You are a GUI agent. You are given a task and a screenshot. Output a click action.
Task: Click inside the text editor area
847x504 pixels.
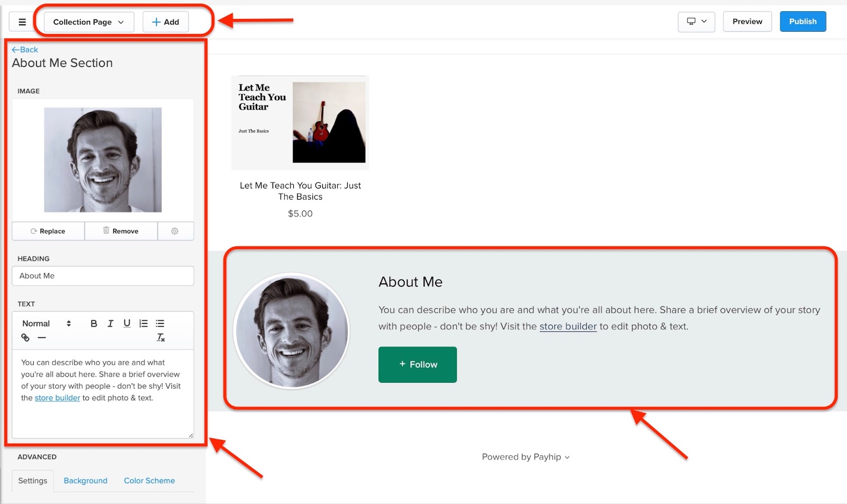(x=103, y=393)
